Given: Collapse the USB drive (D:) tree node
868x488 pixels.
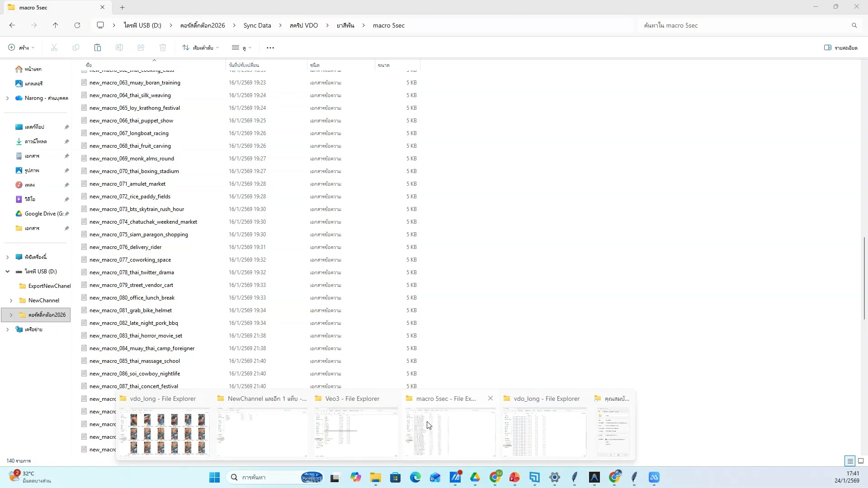Looking at the screenshot, I should coord(7,272).
